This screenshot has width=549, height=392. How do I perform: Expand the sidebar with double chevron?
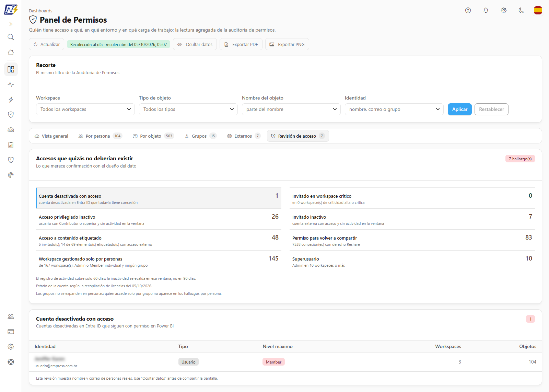click(x=11, y=24)
